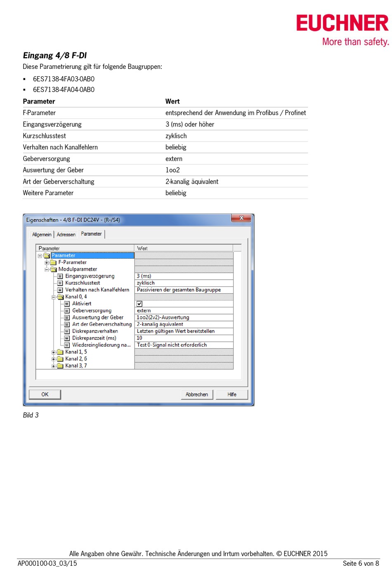Click the Abbrechen button
Screen dimensions: 392x569
point(197,394)
